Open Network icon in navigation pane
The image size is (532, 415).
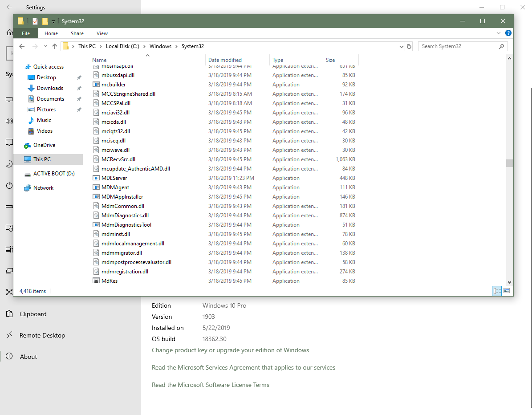pos(28,188)
